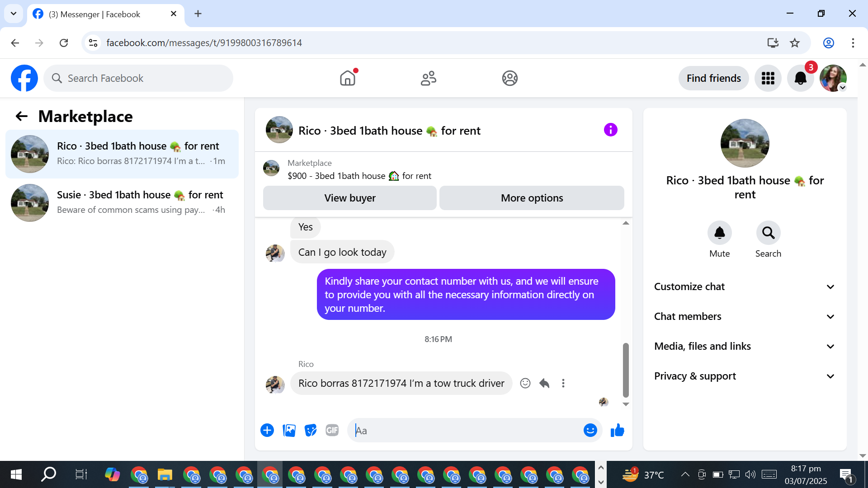Open the GIF picker in composer
Screen dimensions: 868x488
pos(332,430)
